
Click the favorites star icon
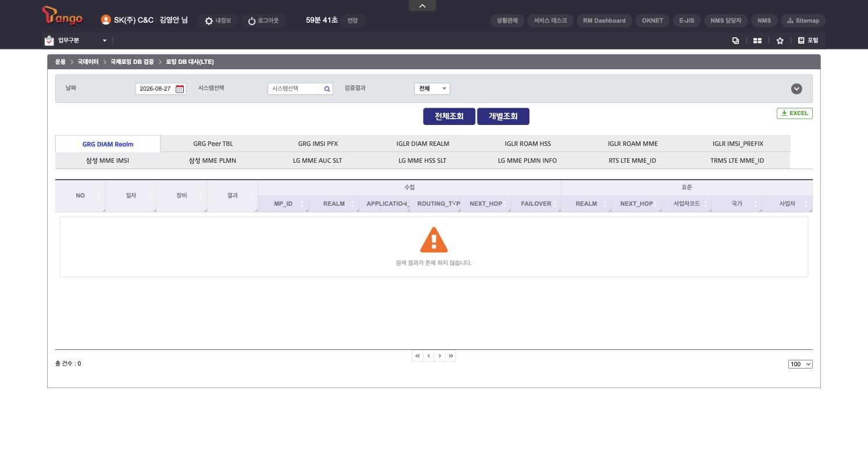pyautogui.click(x=780, y=41)
